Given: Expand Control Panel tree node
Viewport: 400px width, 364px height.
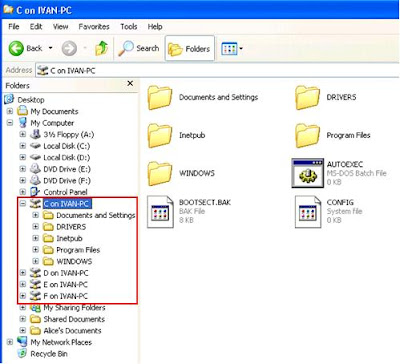Looking at the screenshot, I should click(23, 192).
